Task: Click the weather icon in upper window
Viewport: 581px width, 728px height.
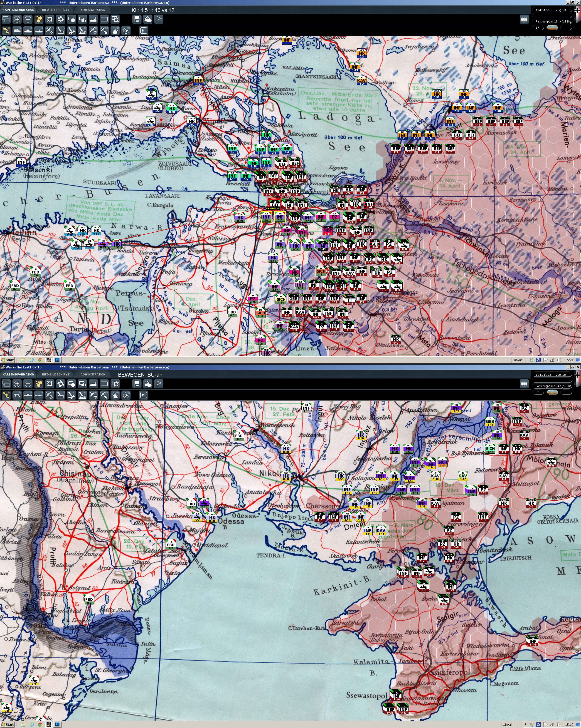Action: point(148,19)
